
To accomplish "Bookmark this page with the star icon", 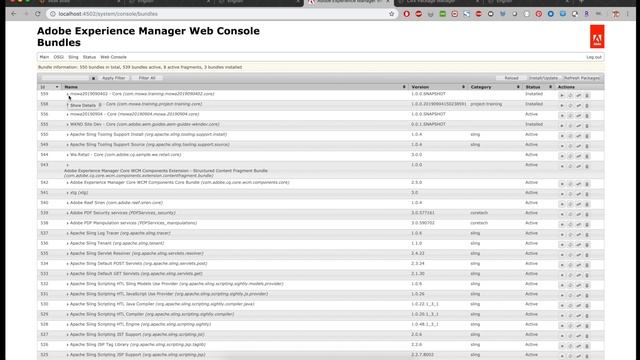I will point(391,14).
